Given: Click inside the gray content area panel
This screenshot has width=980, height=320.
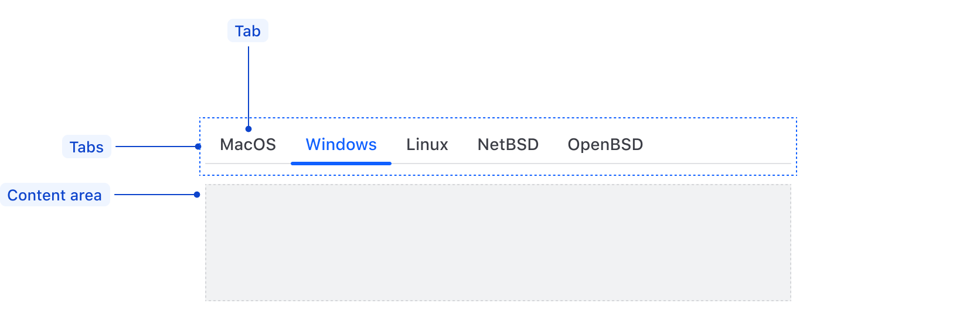Looking at the screenshot, I should coord(498,243).
